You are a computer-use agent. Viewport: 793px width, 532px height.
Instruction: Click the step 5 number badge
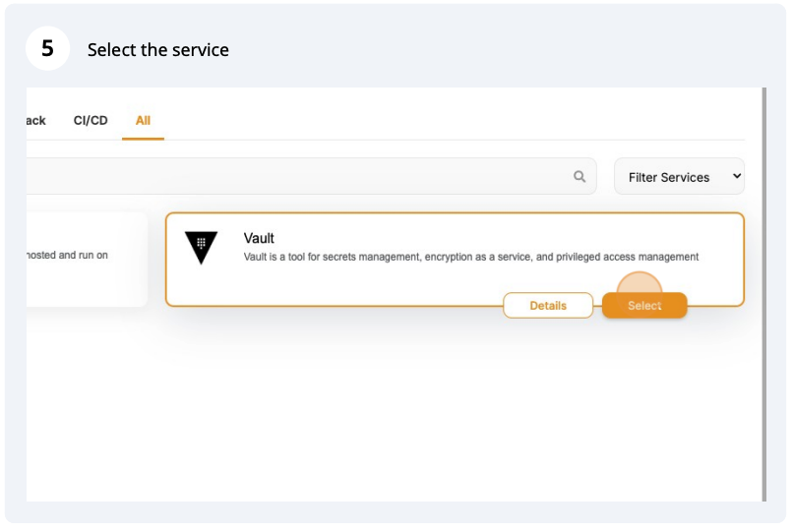pos(47,49)
